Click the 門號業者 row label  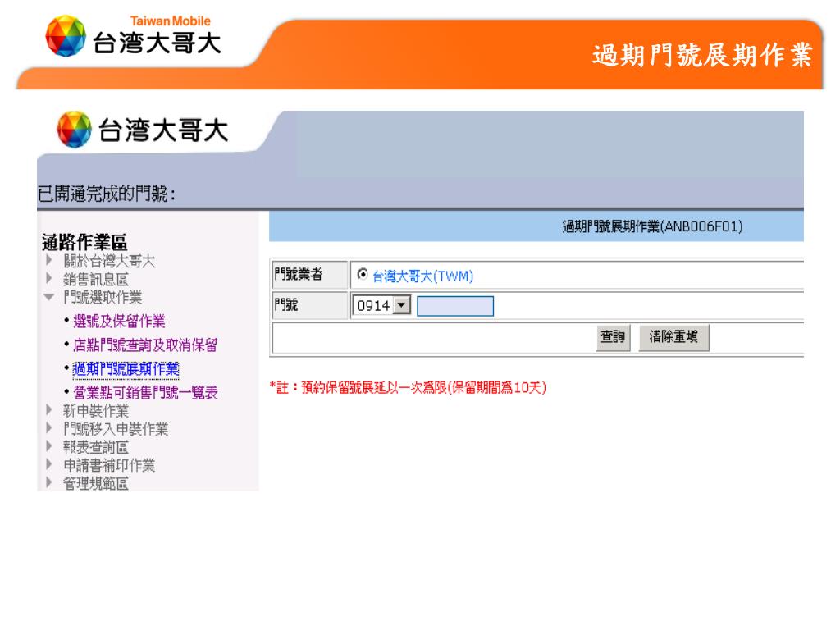click(x=299, y=274)
